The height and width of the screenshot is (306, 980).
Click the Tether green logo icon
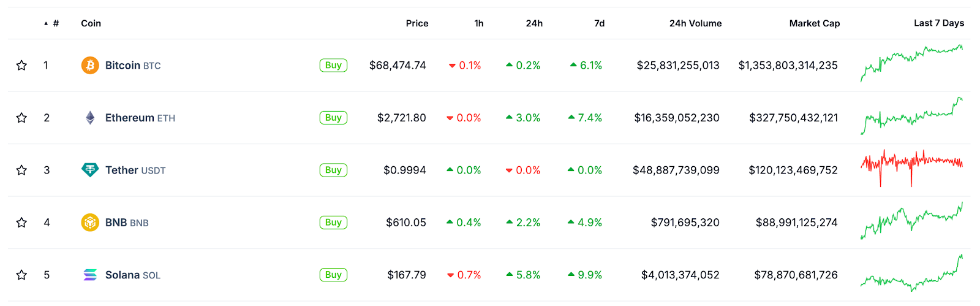point(90,170)
